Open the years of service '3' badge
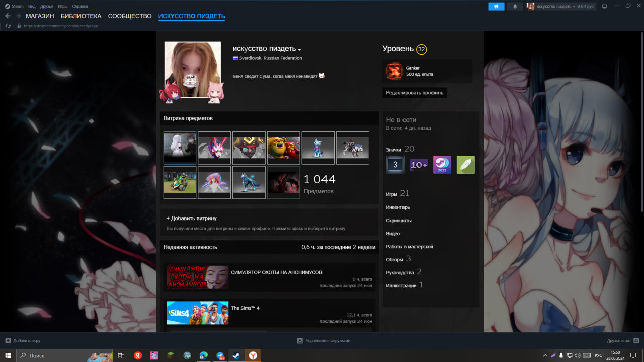Image resolution: width=644 pixels, height=362 pixels. [x=395, y=165]
